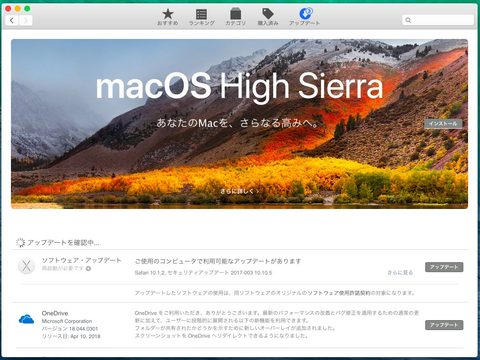
Task: Click the restart-required info icon
Action: (x=88, y=268)
